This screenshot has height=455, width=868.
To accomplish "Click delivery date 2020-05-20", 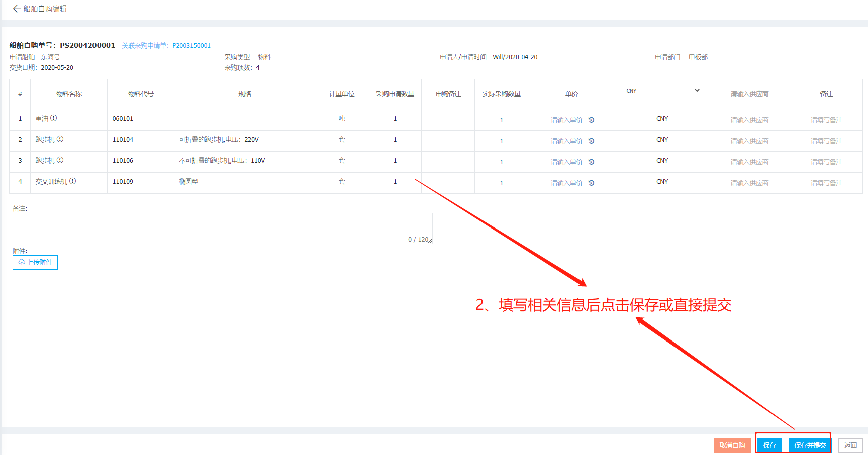I will (57, 68).
